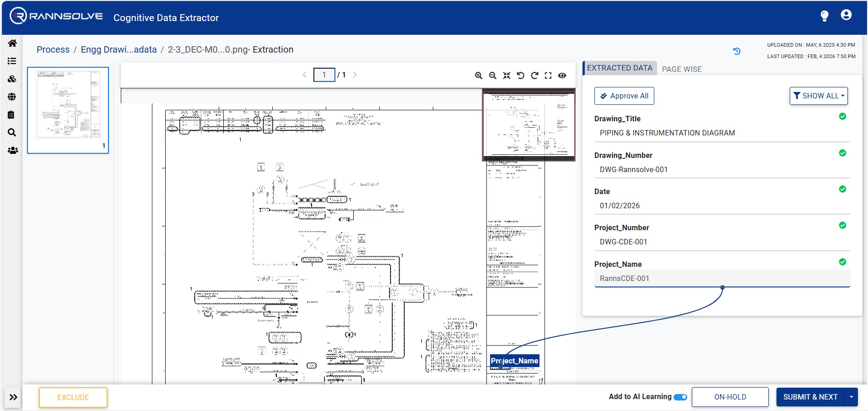Click the globe icon in sidebar
868x411 pixels.
[12, 97]
